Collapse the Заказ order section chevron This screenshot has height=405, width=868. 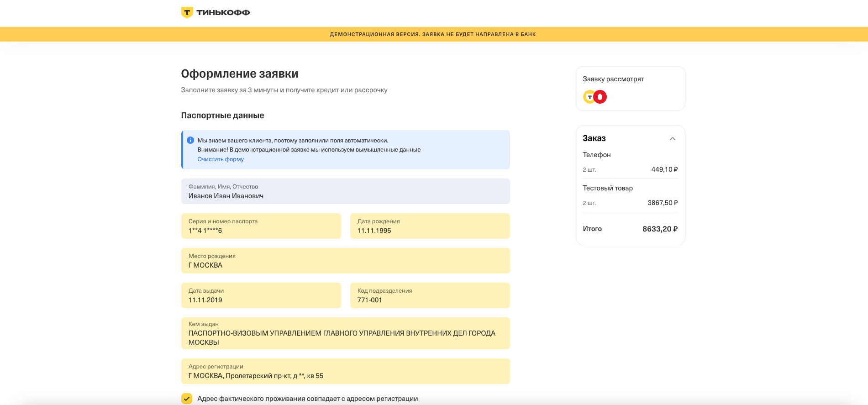tap(673, 139)
